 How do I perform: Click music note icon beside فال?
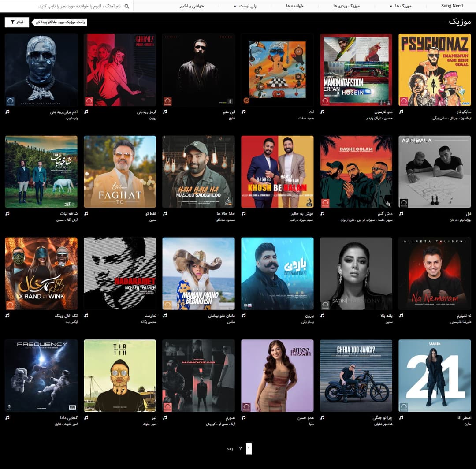point(401,213)
